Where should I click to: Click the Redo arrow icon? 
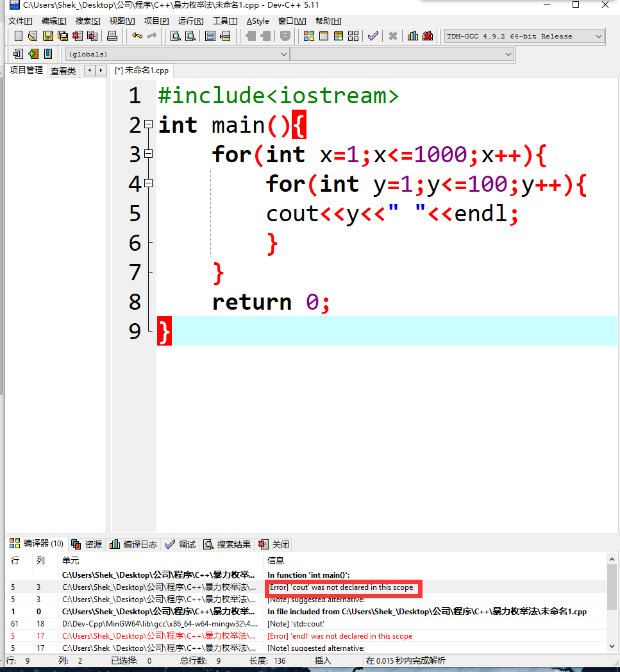pyautogui.click(x=152, y=37)
